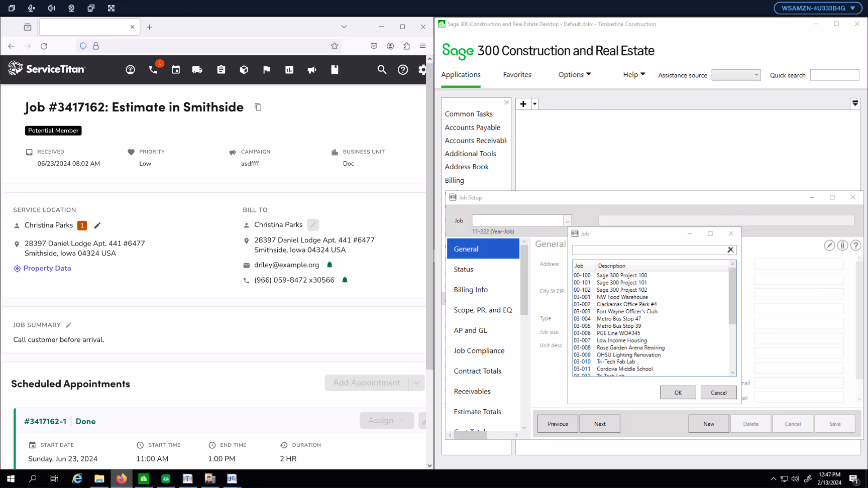
Task: Open the browser hamburger menu
Action: 423,46
